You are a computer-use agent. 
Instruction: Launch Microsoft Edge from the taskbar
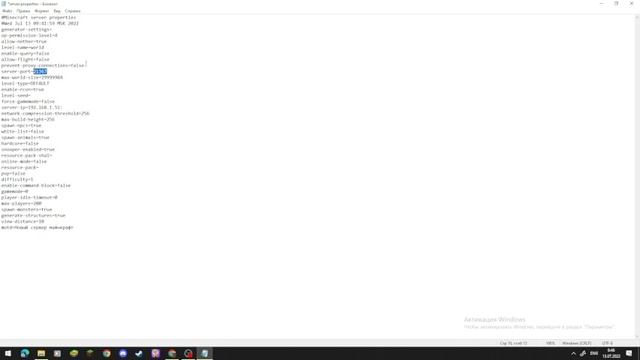(24, 353)
